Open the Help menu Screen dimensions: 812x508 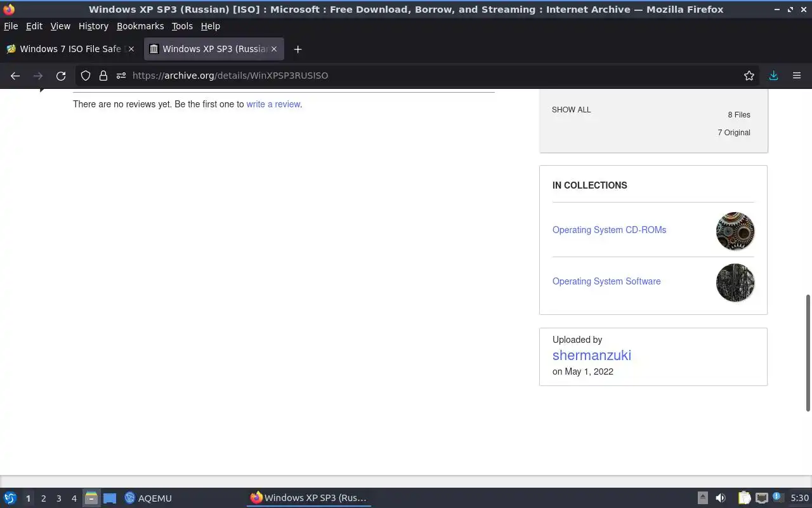click(x=210, y=26)
